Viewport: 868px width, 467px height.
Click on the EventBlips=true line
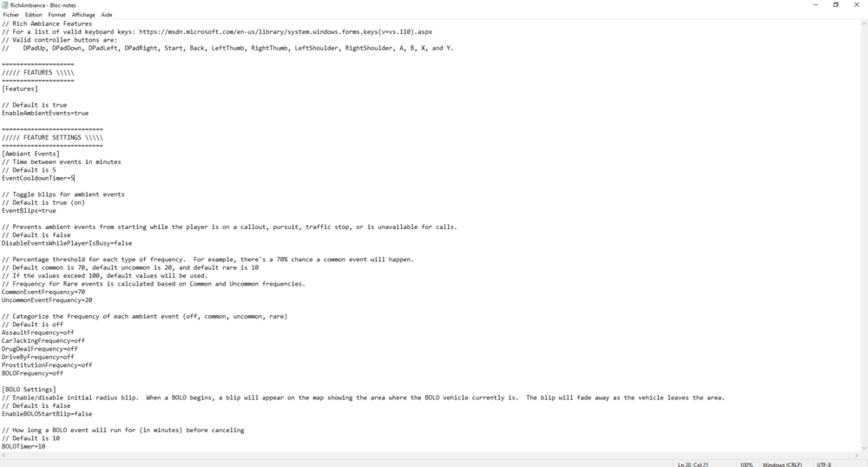click(x=29, y=211)
